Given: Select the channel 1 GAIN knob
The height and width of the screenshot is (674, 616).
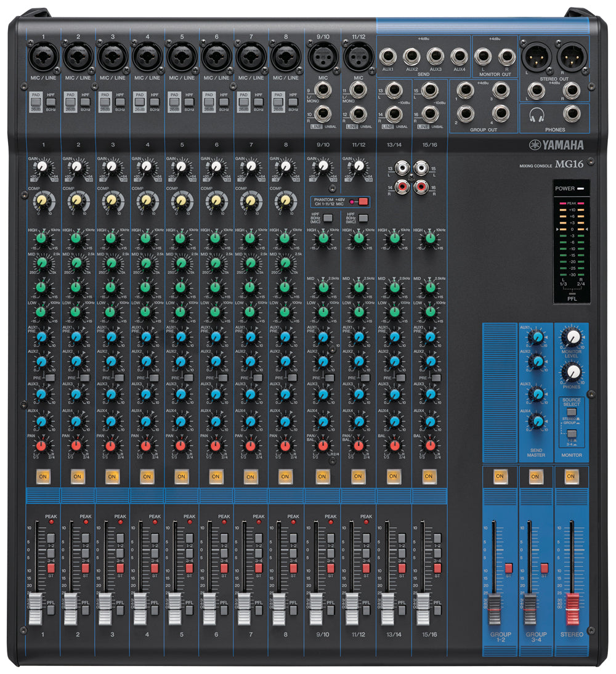Looking at the screenshot, I should point(42,166).
